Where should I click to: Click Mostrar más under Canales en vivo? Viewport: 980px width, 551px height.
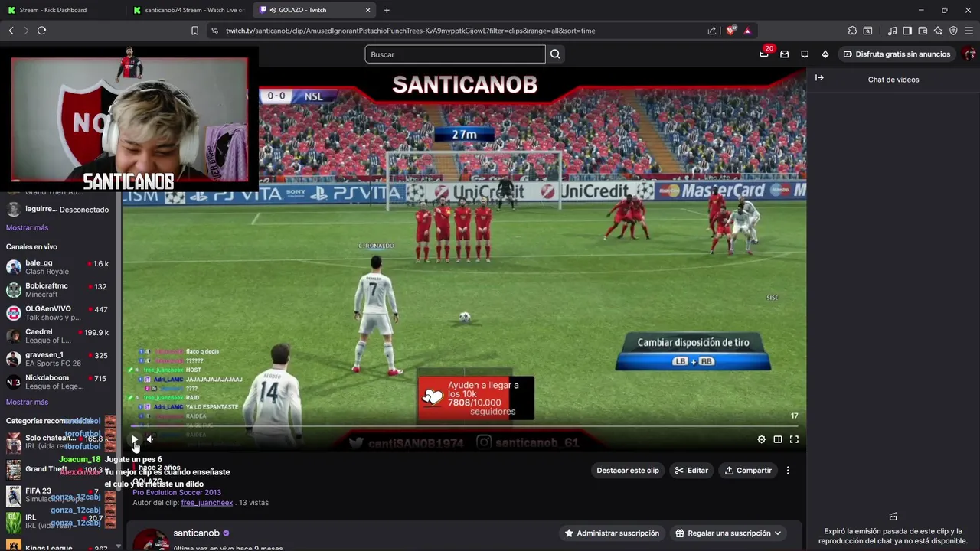[27, 403]
